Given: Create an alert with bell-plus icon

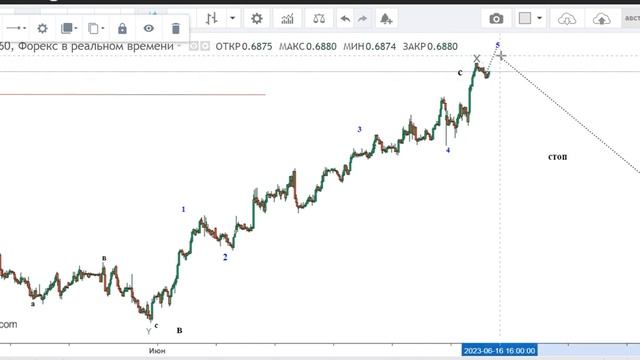Looking at the screenshot, I should pyautogui.click(x=386, y=19).
